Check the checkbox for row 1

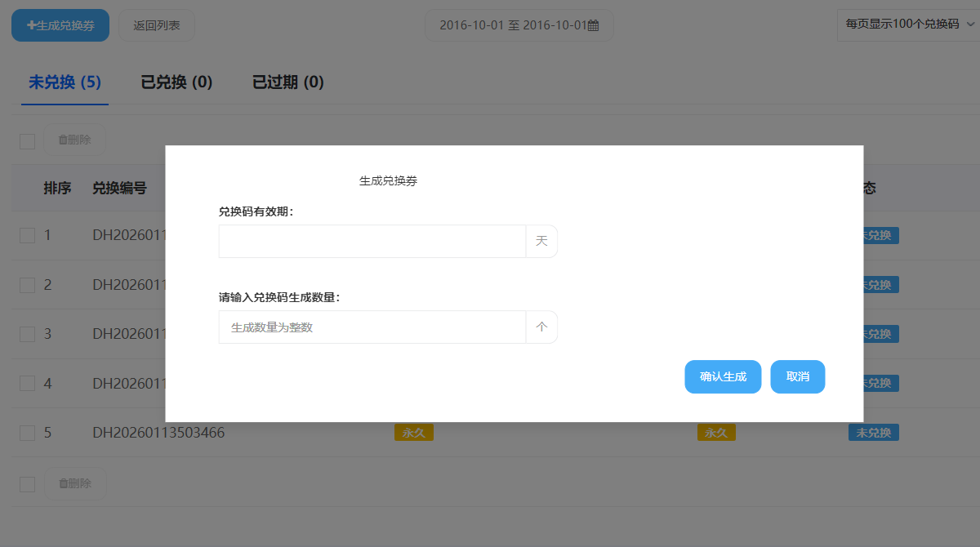click(x=28, y=236)
